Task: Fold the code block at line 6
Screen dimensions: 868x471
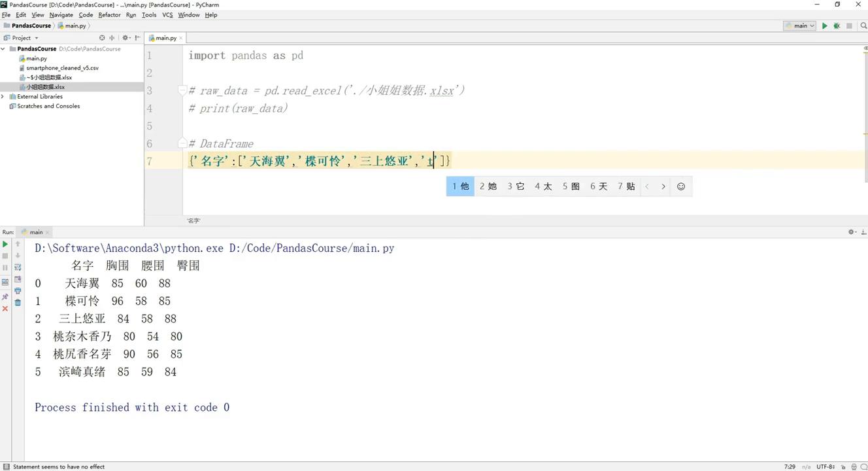Action: tap(183, 144)
